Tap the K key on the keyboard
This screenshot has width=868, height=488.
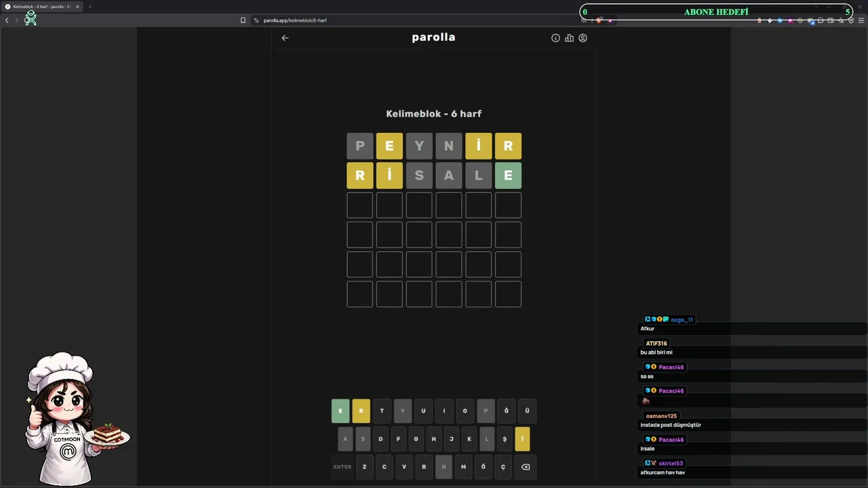pyautogui.click(x=469, y=439)
